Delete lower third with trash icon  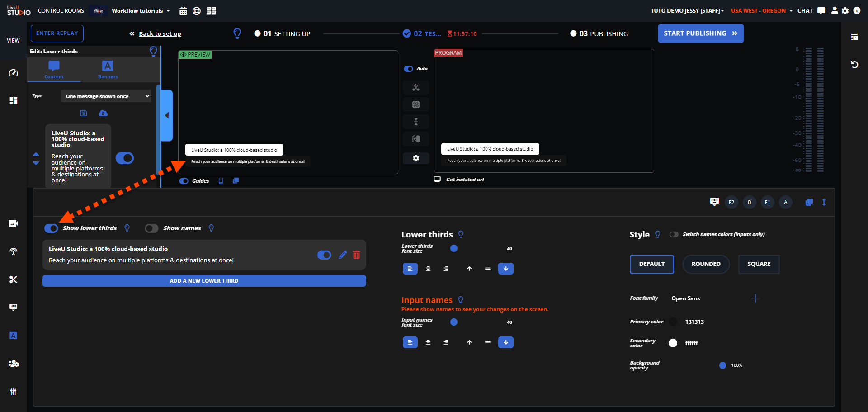click(x=356, y=255)
